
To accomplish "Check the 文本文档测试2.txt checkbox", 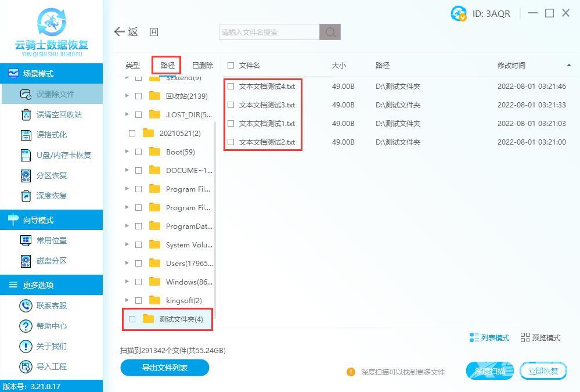I will (231, 142).
